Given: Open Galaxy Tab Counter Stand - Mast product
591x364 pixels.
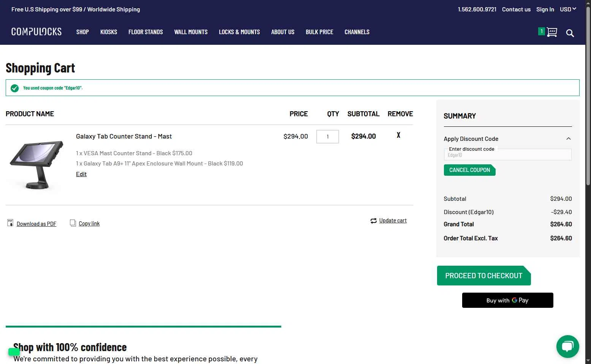Looking at the screenshot, I should 124,136.
